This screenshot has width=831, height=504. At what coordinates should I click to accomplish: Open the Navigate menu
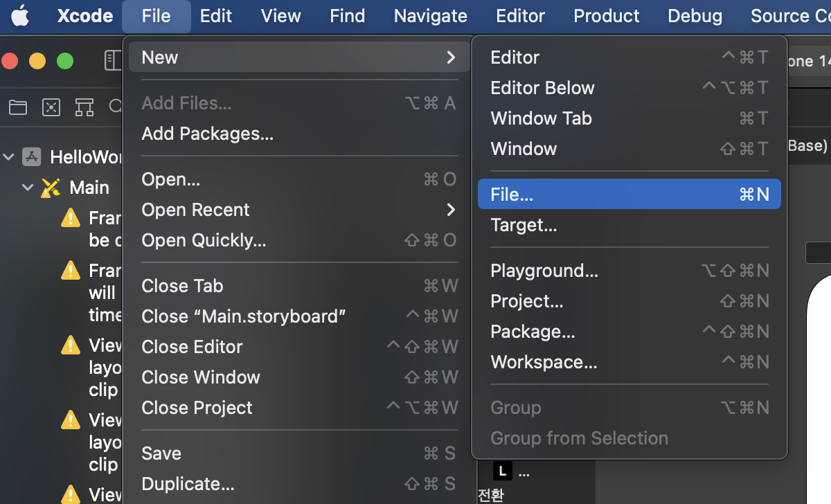coord(431,16)
